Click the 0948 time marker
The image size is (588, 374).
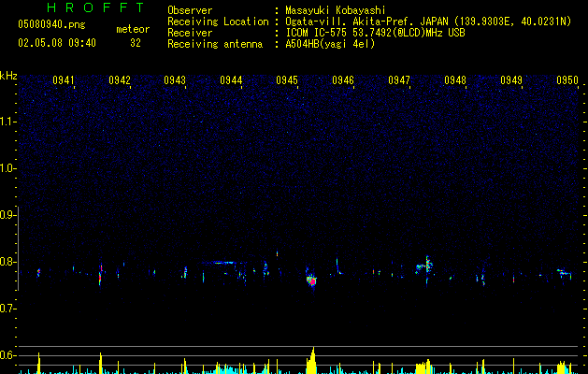pyautogui.click(x=455, y=80)
